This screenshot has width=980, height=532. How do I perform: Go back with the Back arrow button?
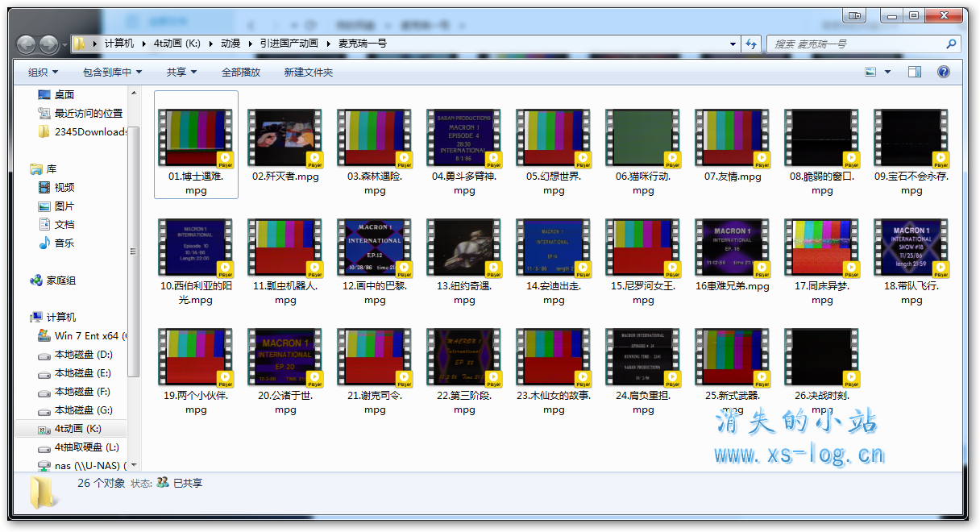pos(27,44)
